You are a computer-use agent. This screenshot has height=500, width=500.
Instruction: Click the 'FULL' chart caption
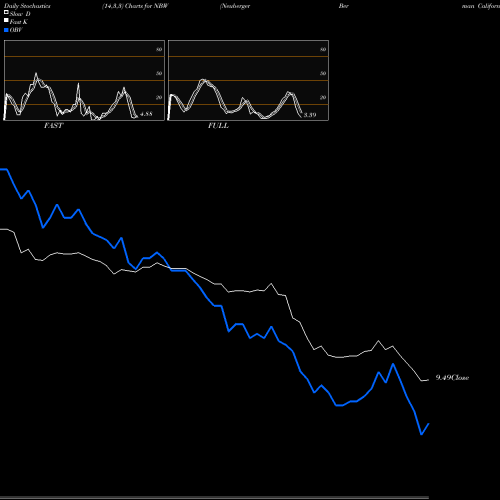[218, 125]
